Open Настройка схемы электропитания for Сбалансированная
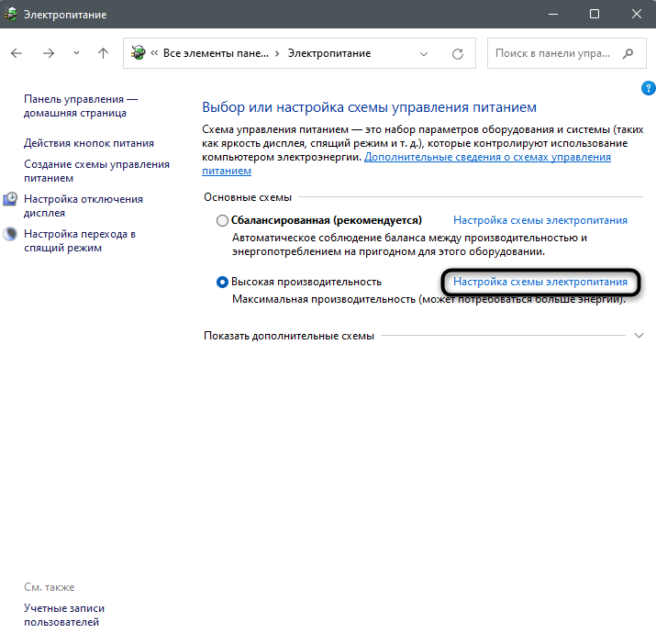This screenshot has height=644, width=656. coord(540,220)
